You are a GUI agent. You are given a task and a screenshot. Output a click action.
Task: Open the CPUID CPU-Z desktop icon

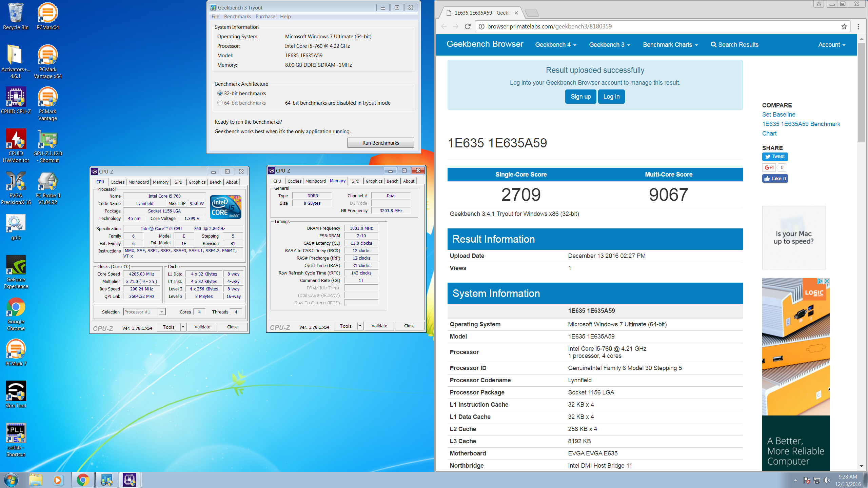coord(16,100)
